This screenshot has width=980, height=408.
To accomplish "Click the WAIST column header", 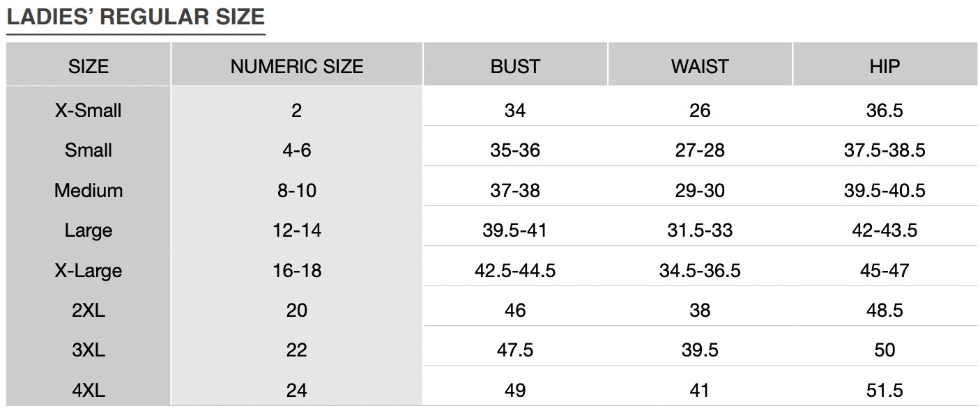I will click(700, 66).
